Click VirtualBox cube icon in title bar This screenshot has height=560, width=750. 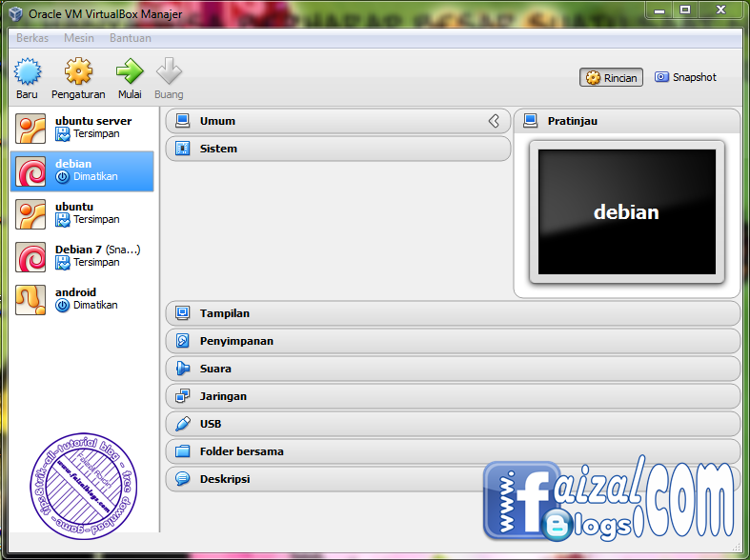point(15,13)
